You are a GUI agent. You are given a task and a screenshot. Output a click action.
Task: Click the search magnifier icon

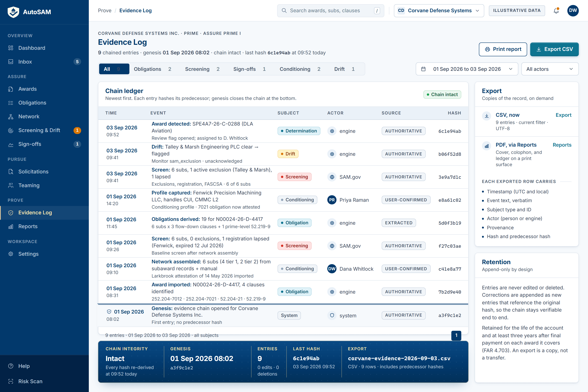pos(284,11)
